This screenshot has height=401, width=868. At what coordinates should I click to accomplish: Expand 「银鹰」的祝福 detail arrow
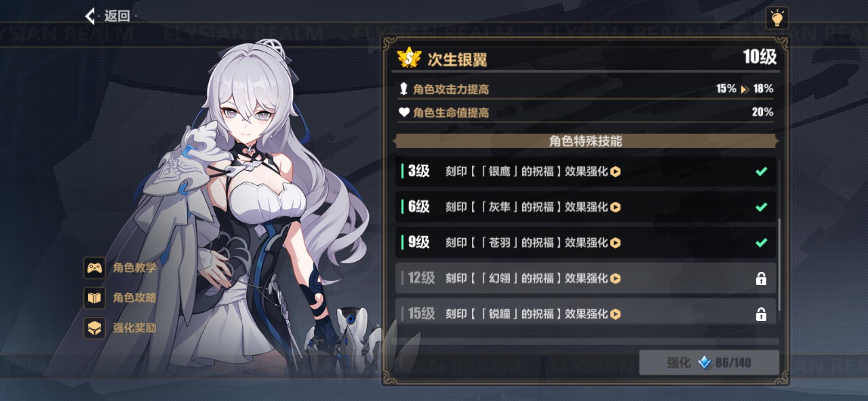615,172
